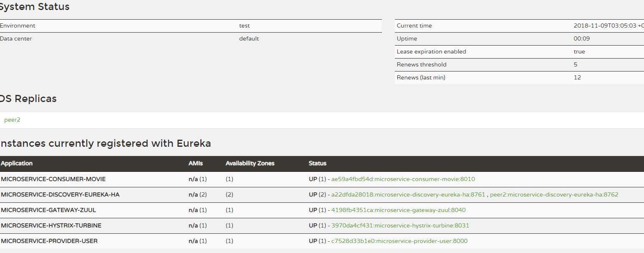The width and height of the screenshot is (644, 253).
Task: Click the UP (1) status in CONSUMER-MOVIE row
Action: [x=318, y=179]
